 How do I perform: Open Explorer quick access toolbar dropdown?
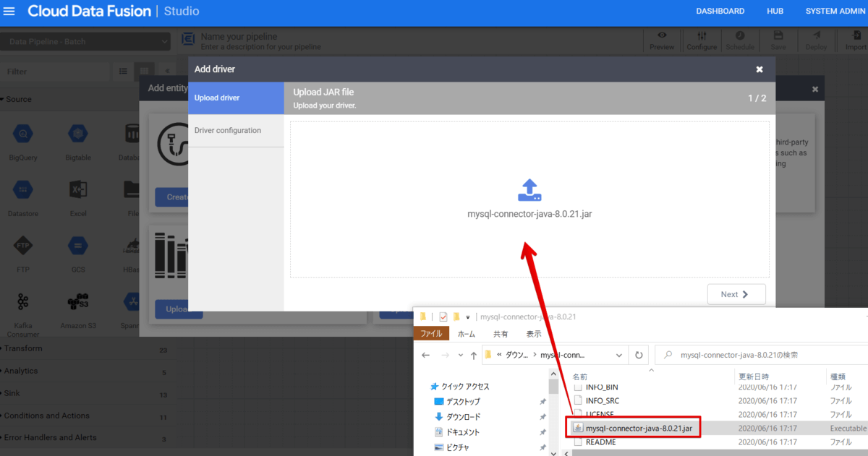click(x=468, y=317)
